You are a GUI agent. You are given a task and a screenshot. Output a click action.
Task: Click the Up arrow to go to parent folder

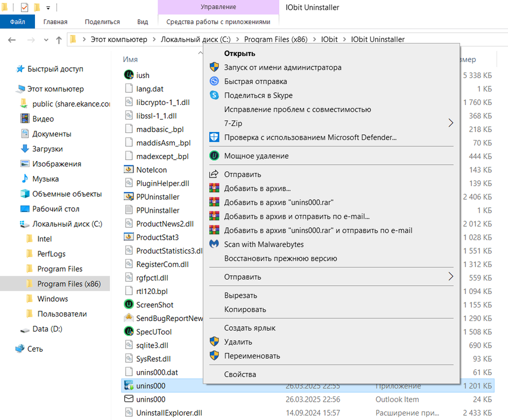(59, 40)
